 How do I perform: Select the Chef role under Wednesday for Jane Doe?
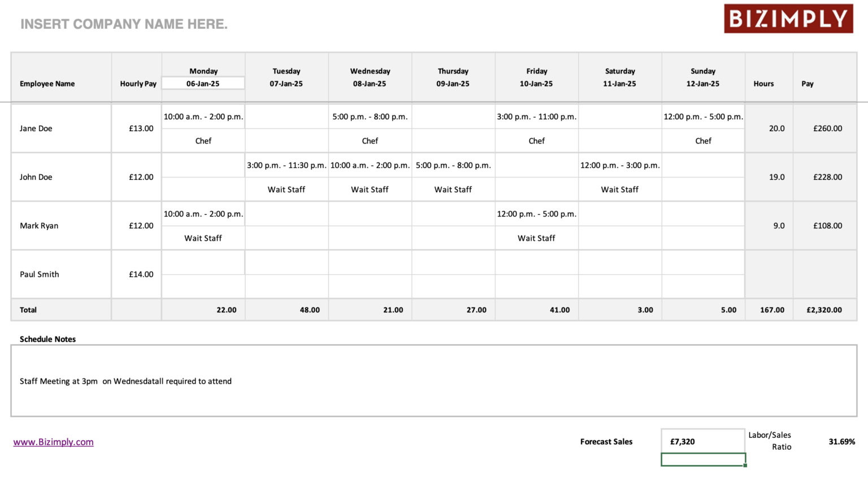[370, 140]
